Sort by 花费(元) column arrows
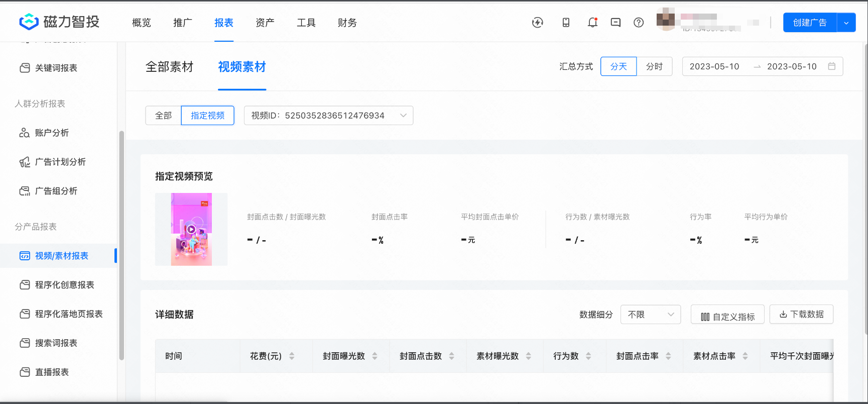The height and width of the screenshot is (404, 868). 292,356
